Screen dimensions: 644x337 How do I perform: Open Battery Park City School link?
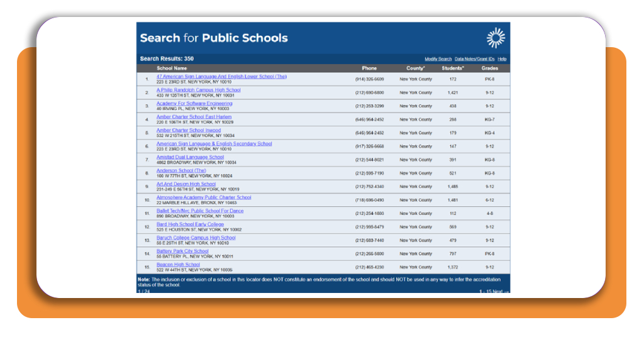click(x=182, y=251)
